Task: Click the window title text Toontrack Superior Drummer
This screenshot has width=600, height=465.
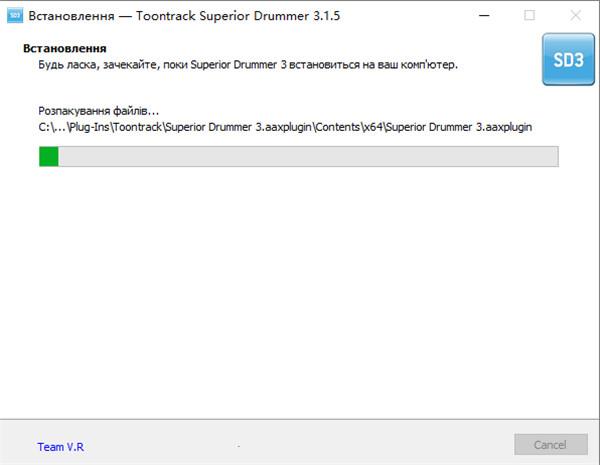Action: point(223,16)
